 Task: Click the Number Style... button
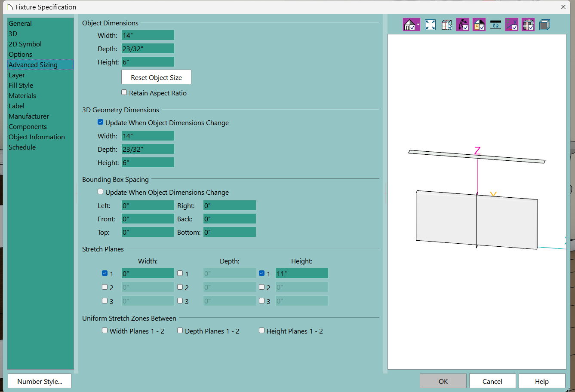click(x=40, y=381)
